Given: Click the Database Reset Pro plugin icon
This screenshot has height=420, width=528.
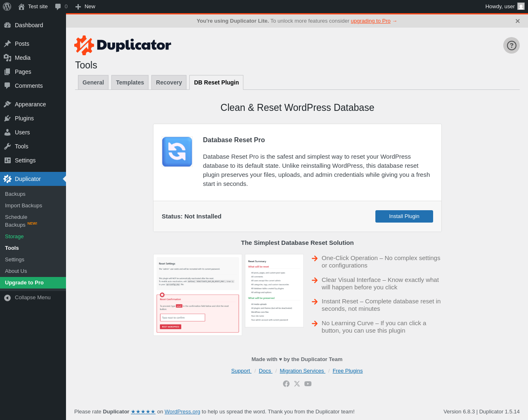Looking at the screenshot, I should click(177, 152).
